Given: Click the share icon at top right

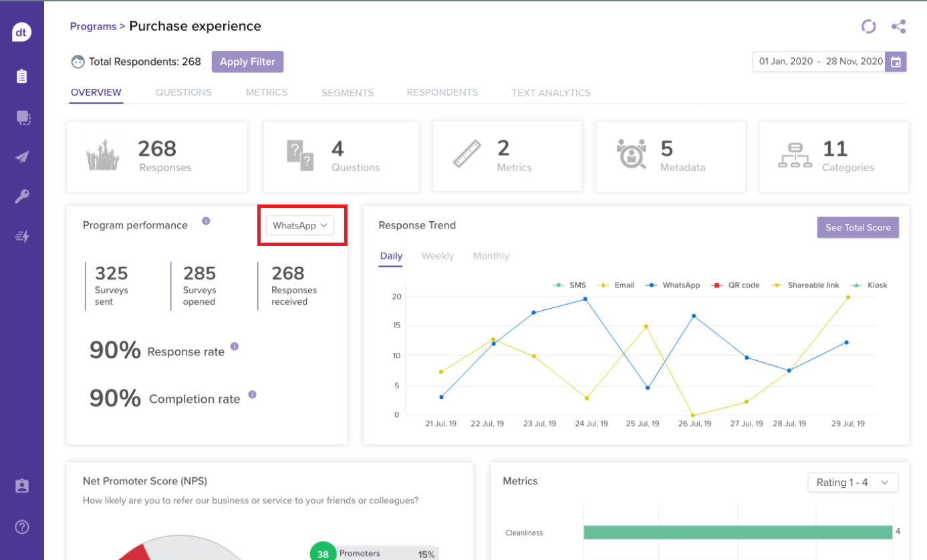Looking at the screenshot, I should 898,27.
